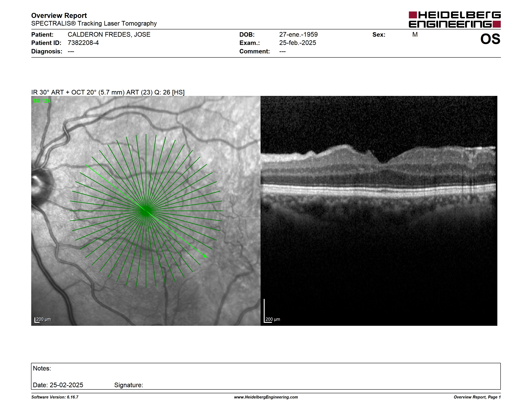Click the IR fundus image

(146, 211)
